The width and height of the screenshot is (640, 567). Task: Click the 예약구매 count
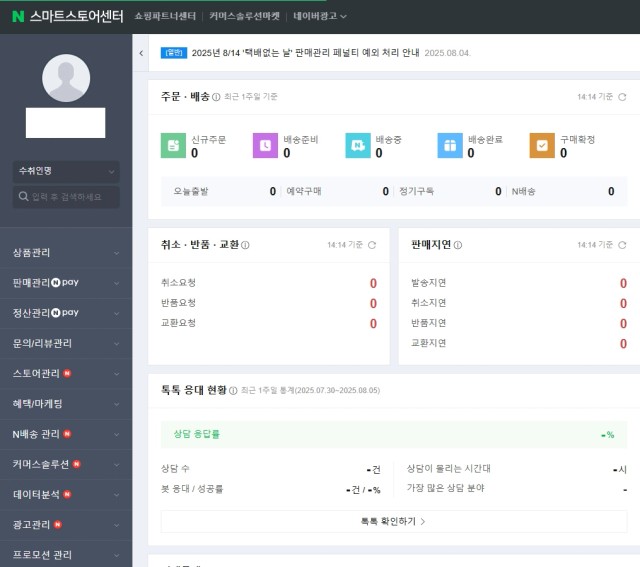(385, 191)
